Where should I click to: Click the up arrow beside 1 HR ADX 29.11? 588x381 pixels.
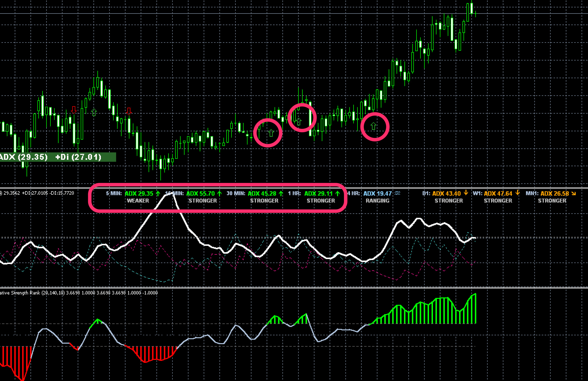[338, 193]
